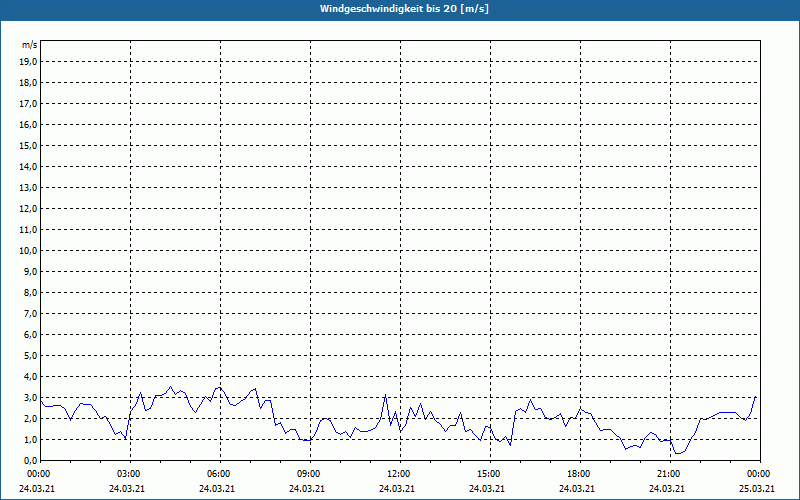Click the 09:00 time label on the x-axis
Screen dimensions: 800x500
(310, 474)
